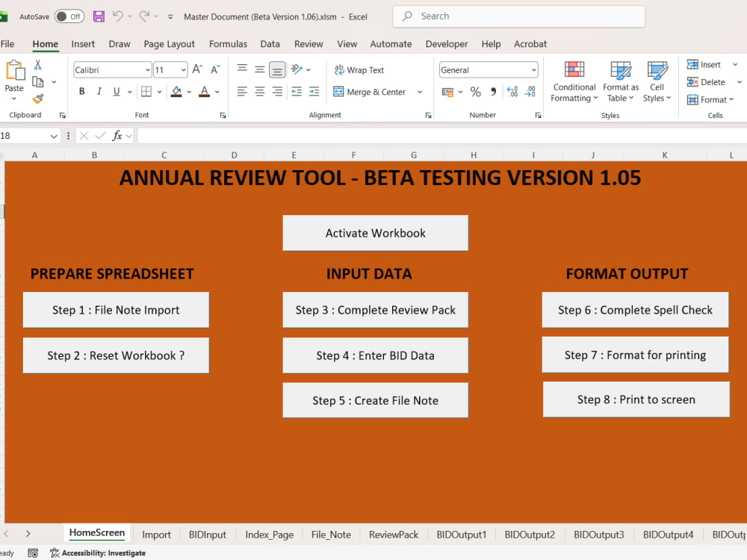The width and height of the screenshot is (747, 560).
Task: Toggle Bold formatting
Action: pyautogui.click(x=82, y=91)
